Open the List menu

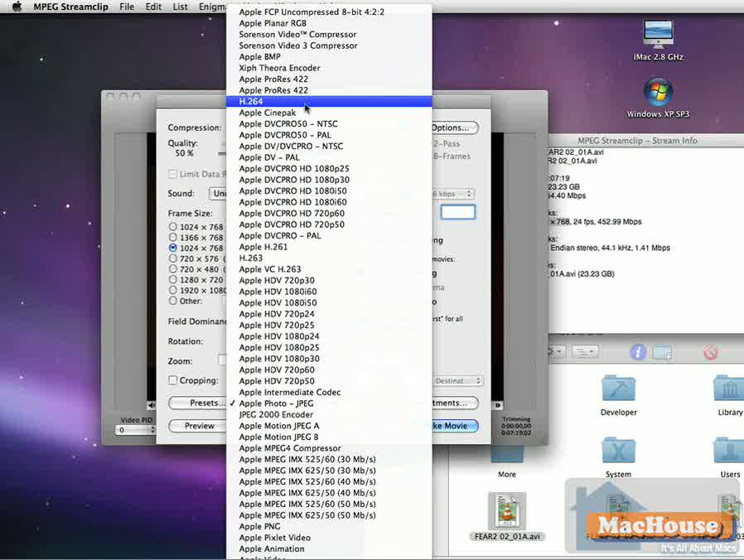coord(180,7)
